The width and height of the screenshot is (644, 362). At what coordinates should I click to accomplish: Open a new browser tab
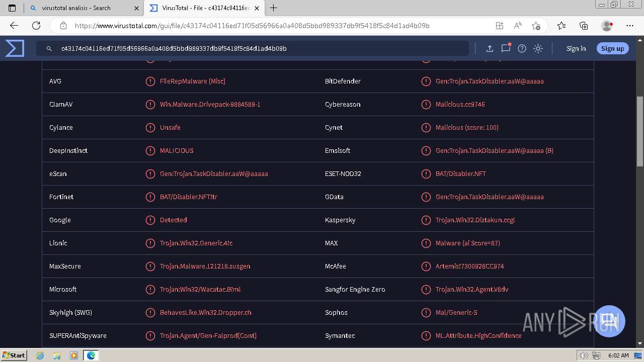pos(274,8)
